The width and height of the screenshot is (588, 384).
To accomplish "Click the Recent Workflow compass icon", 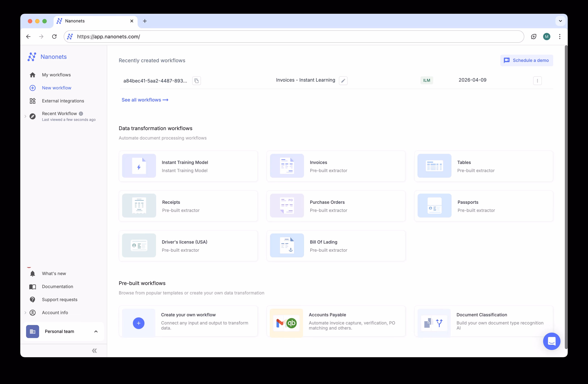I will [33, 116].
